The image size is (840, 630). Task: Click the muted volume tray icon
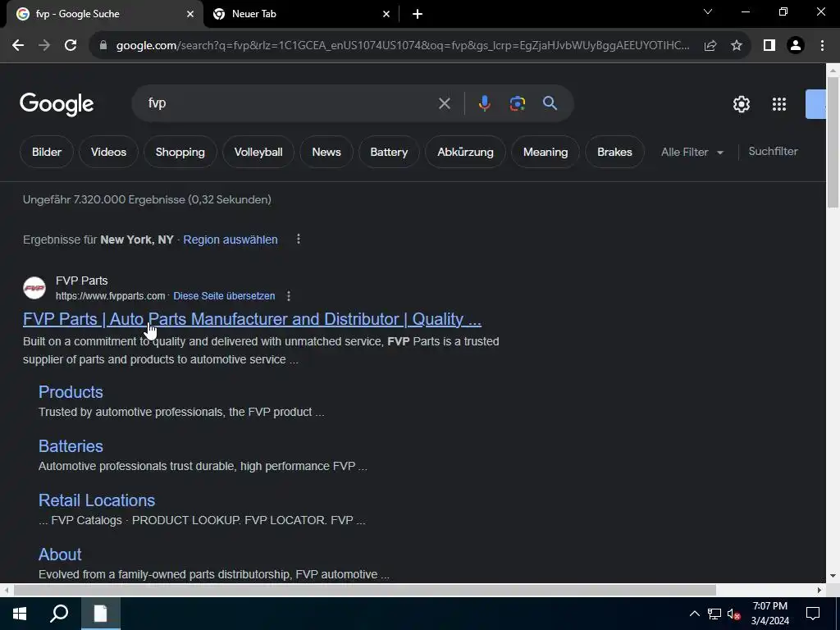click(733, 614)
